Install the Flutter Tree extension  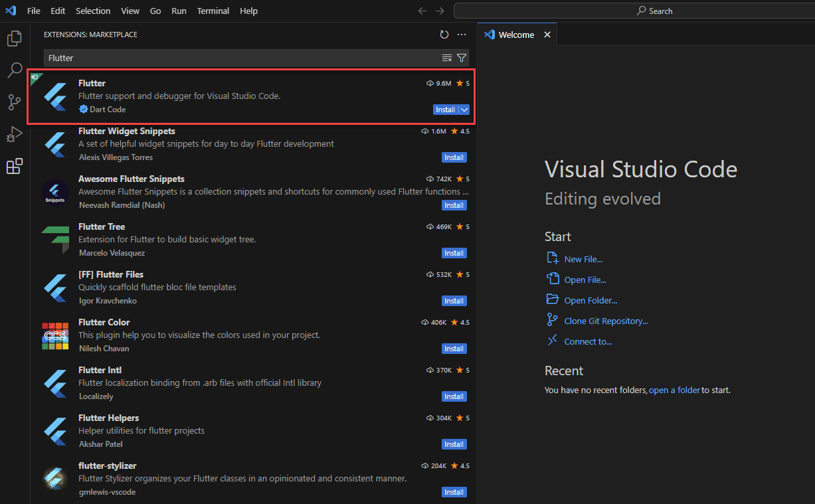(454, 253)
